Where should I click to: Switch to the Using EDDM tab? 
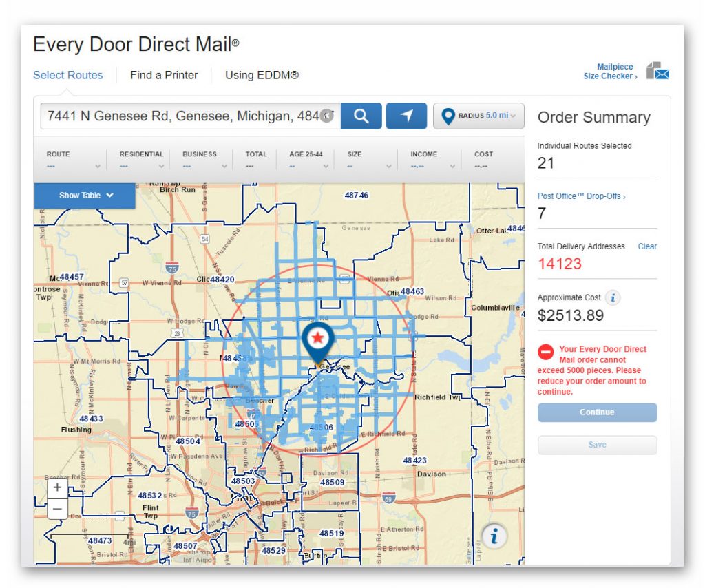click(x=260, y=75)
